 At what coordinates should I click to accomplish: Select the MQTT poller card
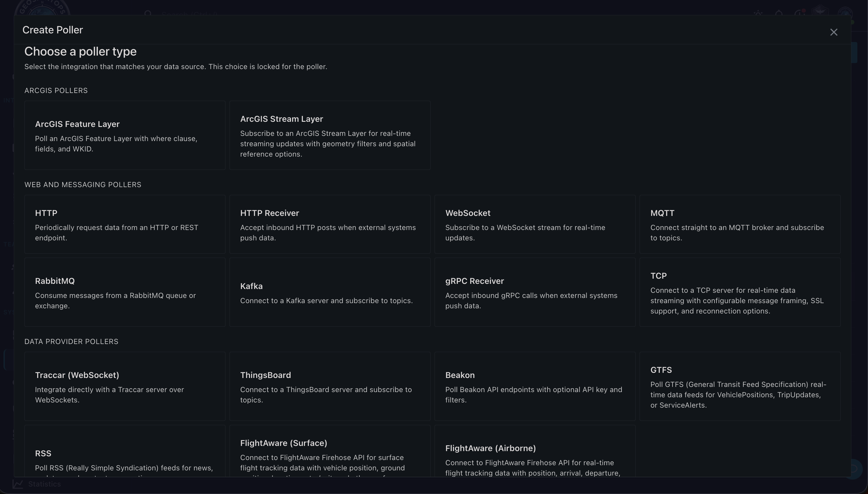click(740, 224)
